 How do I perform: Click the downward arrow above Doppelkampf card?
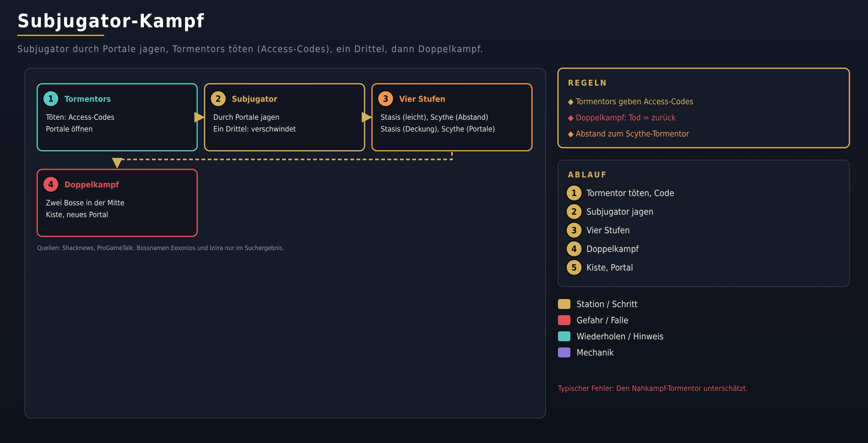click(x=117, y=163)
